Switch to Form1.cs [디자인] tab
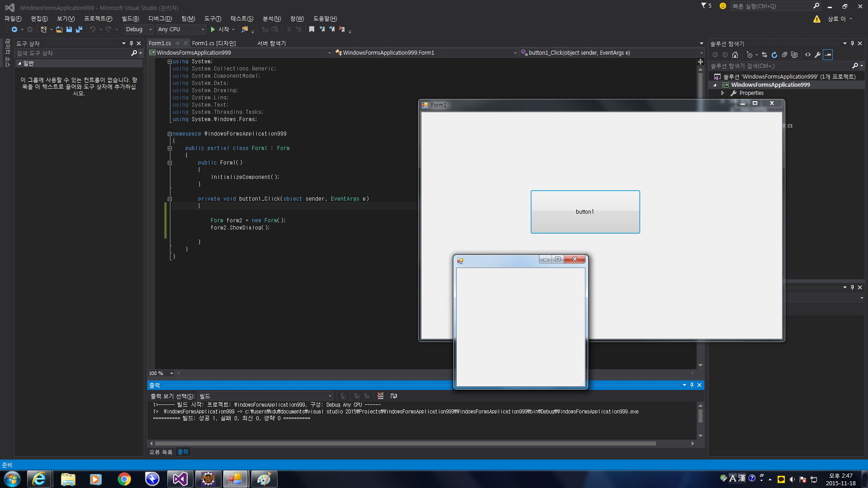Screen dimensions: 868x488 tap(214, 43)
